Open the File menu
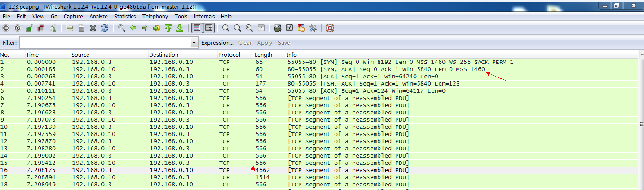Viewport: 644px width, 190px height. (x=6, y=17)
